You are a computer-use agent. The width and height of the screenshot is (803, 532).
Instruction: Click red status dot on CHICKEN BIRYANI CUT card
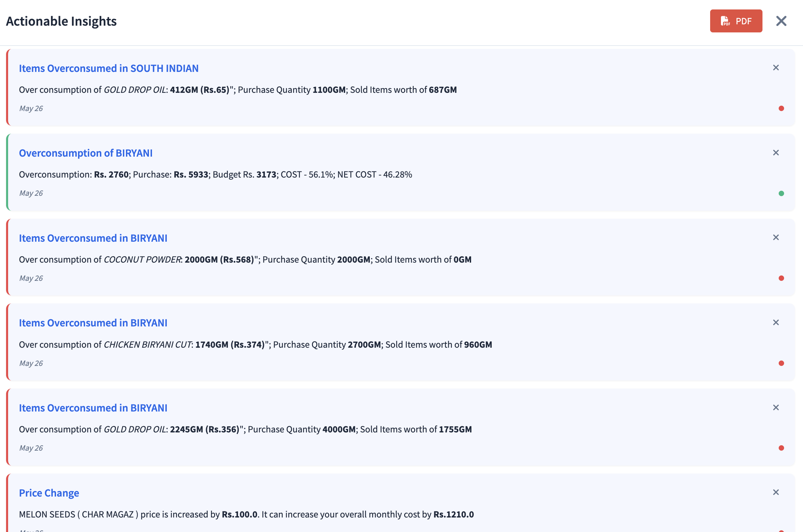click(781, 363)
